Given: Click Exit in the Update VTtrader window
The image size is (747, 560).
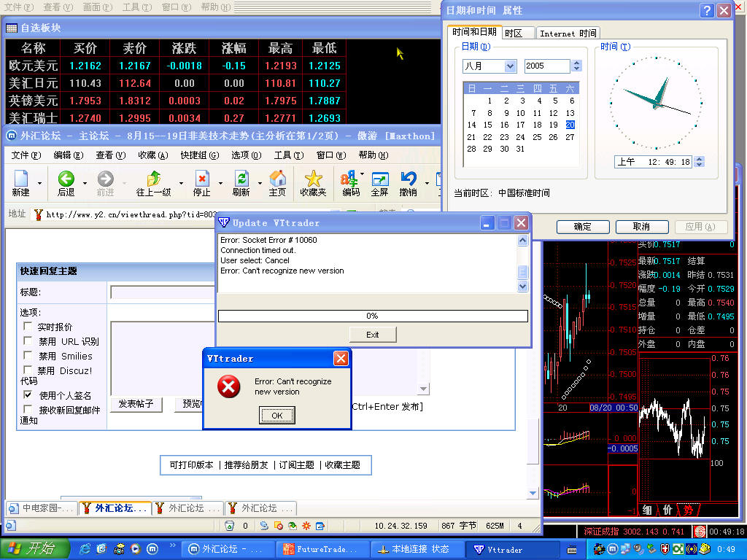Looking at the screenshot, I should coord(373,335).
